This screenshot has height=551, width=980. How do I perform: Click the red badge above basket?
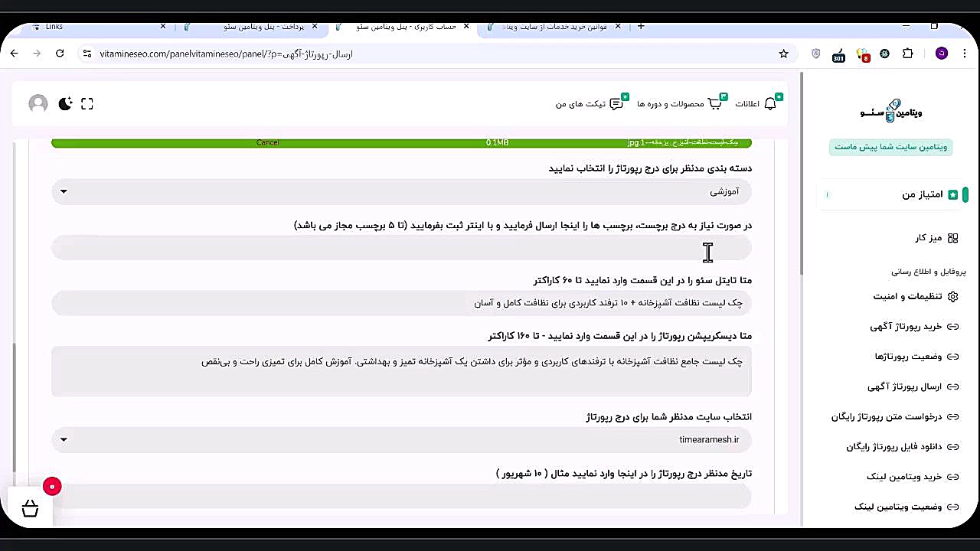[52, 487]
